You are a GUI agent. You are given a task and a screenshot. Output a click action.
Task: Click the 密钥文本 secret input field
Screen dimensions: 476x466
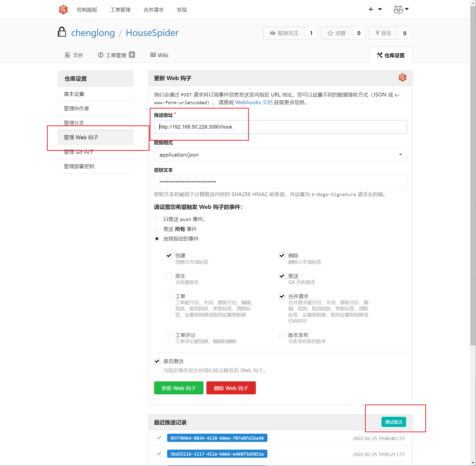point(280,182)
